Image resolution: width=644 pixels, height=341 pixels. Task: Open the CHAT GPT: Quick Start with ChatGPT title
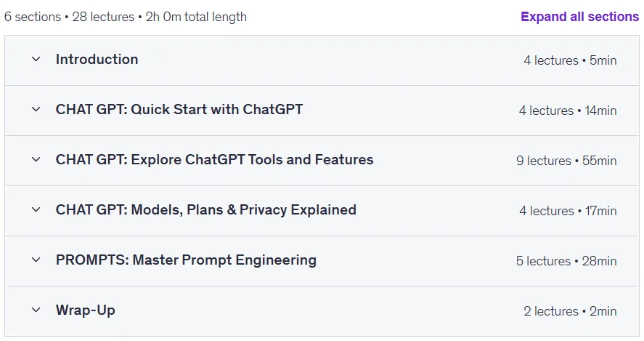click(179, 109)
